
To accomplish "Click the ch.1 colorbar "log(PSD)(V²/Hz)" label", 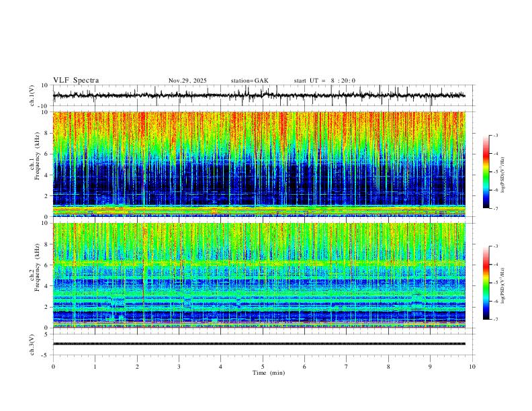I will pyautogui.click(x=502, y=175).
